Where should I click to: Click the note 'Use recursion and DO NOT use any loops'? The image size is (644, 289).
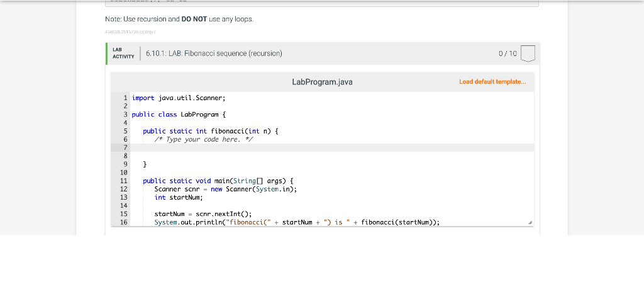[179, 20]
